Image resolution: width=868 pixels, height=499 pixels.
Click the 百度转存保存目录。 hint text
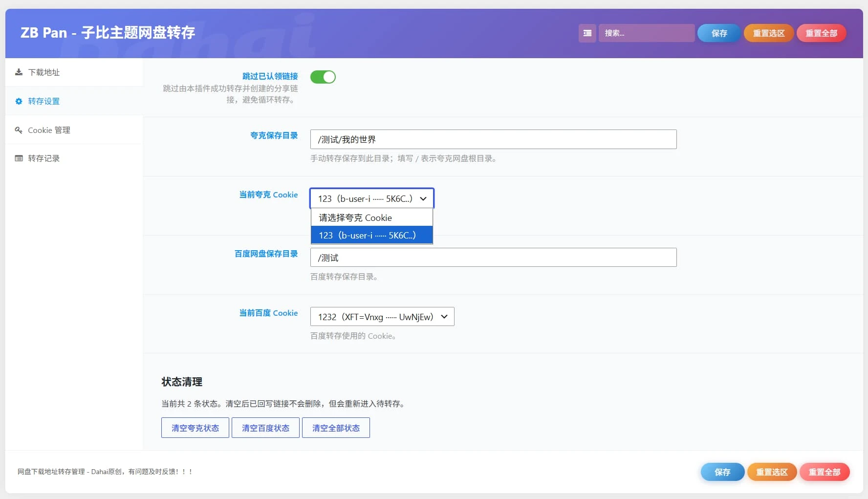[344, 277]
